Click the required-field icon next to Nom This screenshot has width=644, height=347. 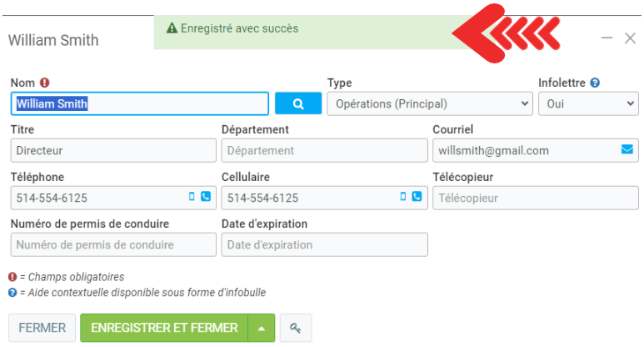(x=45, y=83)
